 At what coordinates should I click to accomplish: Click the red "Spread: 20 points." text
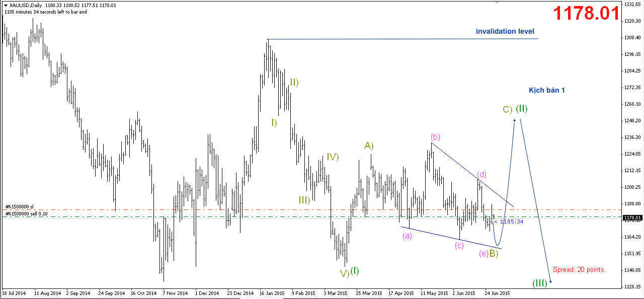(x=579, y=269)
